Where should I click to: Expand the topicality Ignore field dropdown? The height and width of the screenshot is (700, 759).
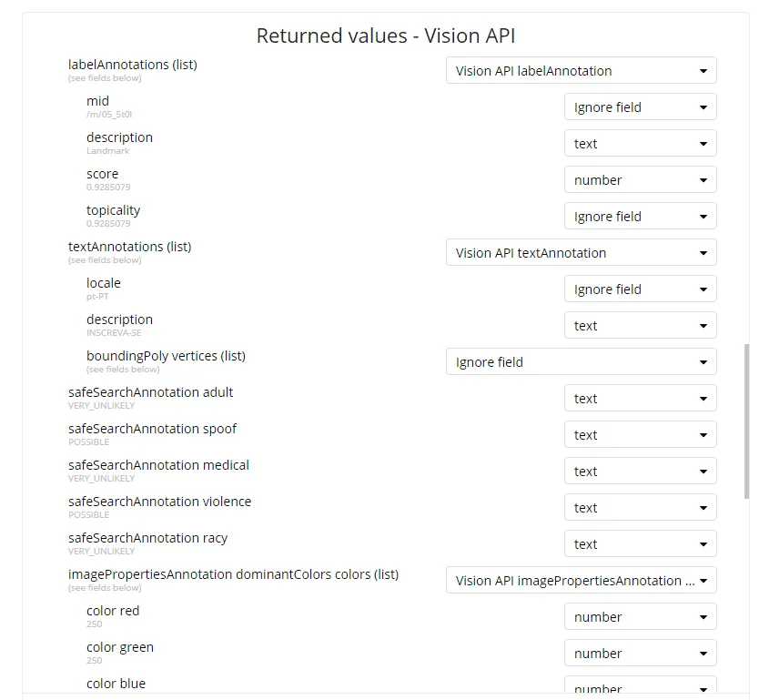640,217
